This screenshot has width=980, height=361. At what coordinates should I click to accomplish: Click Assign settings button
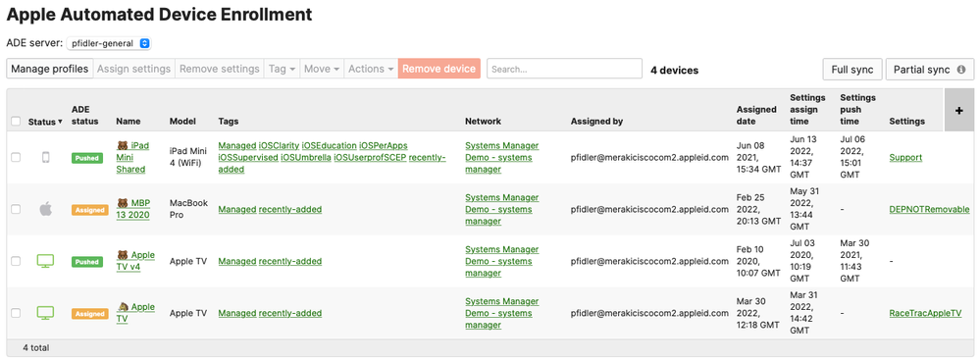[133, 69]
